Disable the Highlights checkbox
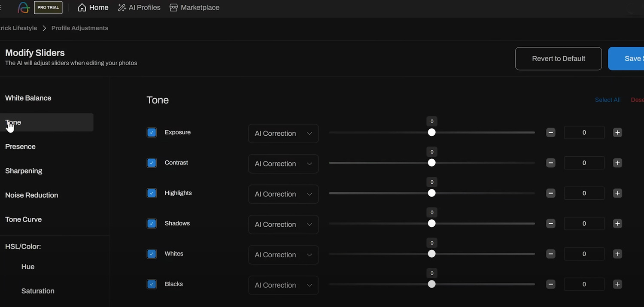The width and height of the screenshot is (644, 307). (152, 193)
